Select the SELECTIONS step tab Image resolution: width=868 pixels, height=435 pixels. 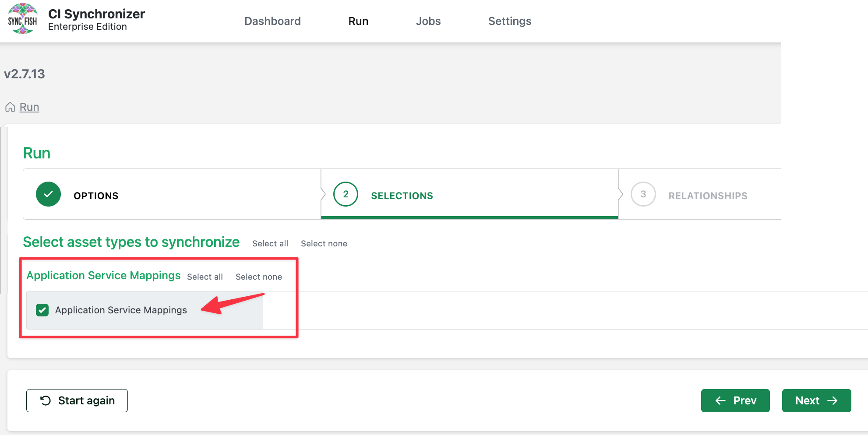pos(469,194)
